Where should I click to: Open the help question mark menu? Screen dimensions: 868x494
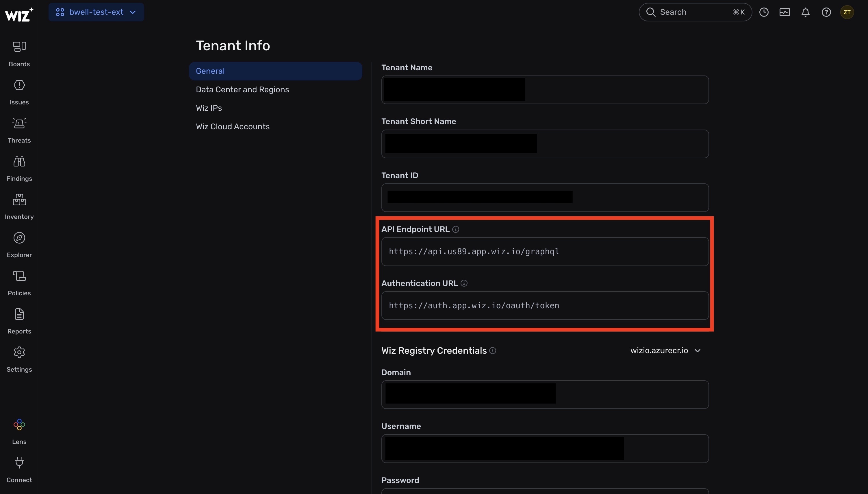[826, 12]
